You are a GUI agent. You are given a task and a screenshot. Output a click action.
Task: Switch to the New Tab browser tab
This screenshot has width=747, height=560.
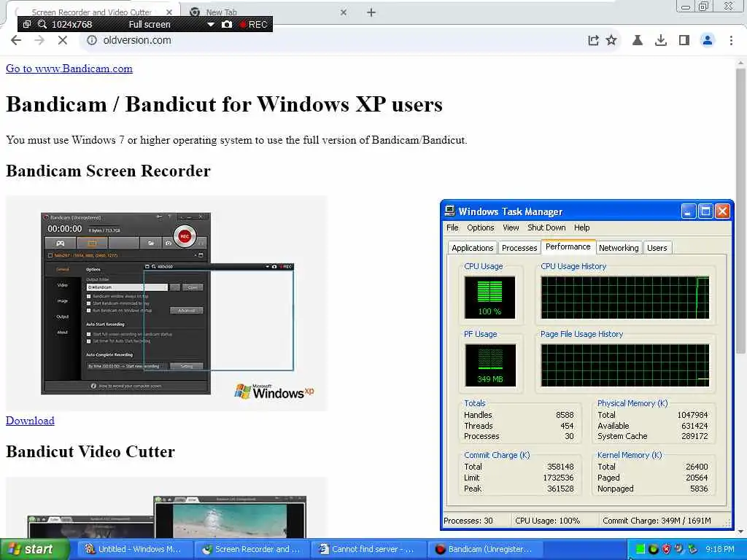point(267,12)
